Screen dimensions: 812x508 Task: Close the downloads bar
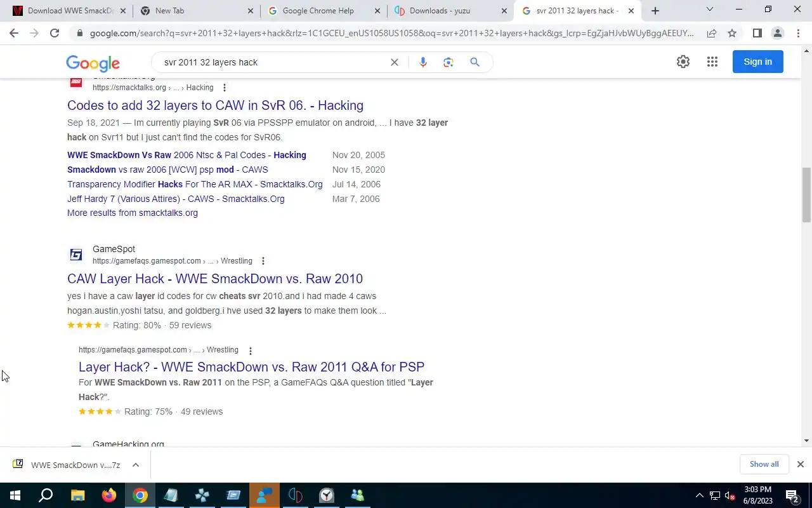tap(801, 464)
